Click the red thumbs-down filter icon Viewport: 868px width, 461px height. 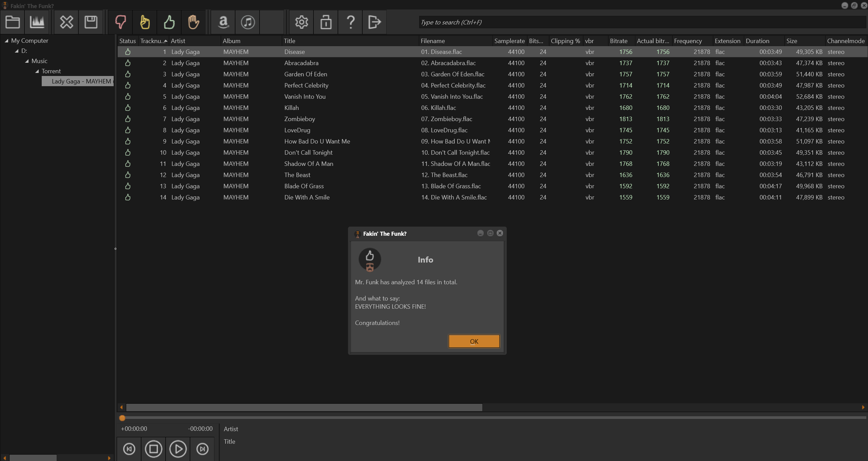120,22
